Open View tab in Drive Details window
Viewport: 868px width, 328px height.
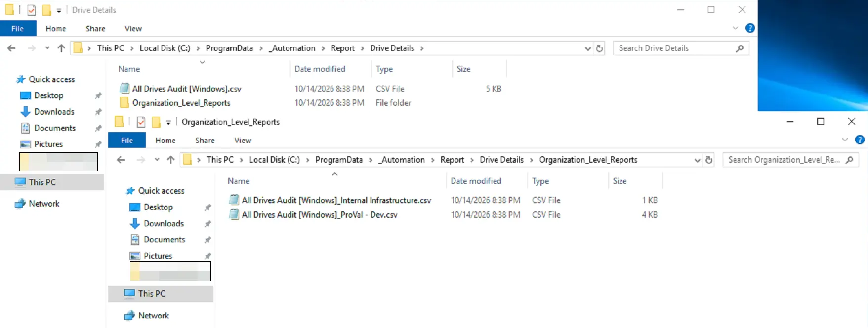coord(133,29)
